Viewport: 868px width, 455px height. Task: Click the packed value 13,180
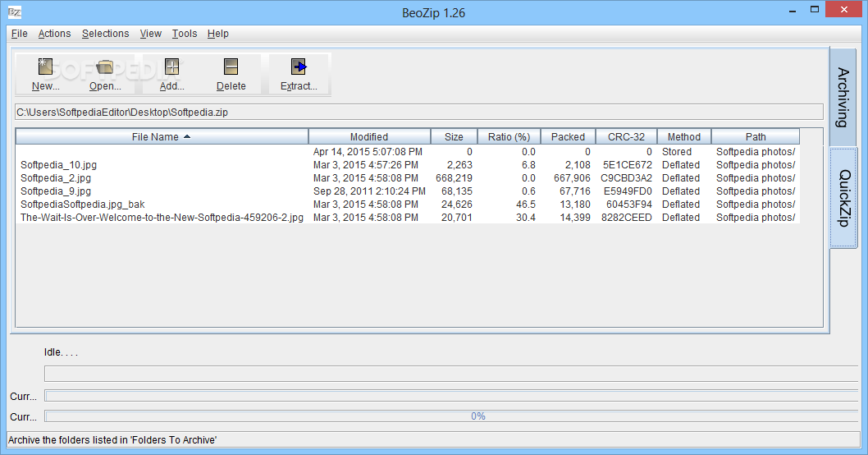click(575, 204)
